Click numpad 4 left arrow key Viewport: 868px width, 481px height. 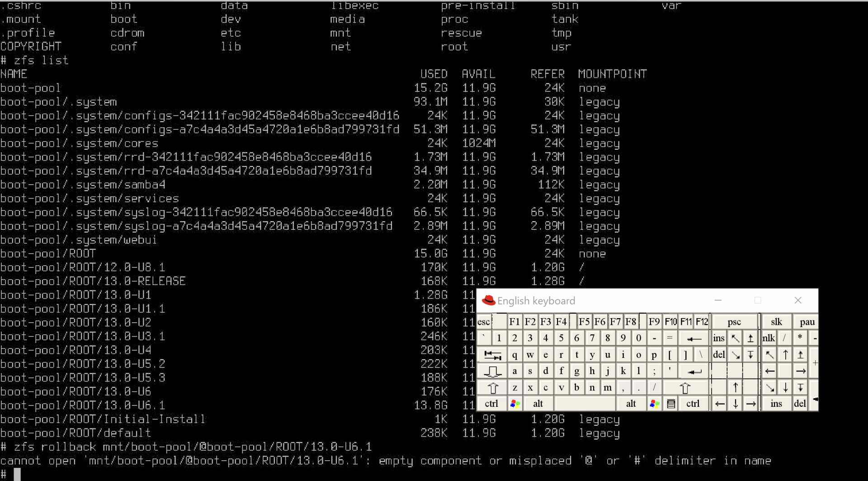coord(769,371)
